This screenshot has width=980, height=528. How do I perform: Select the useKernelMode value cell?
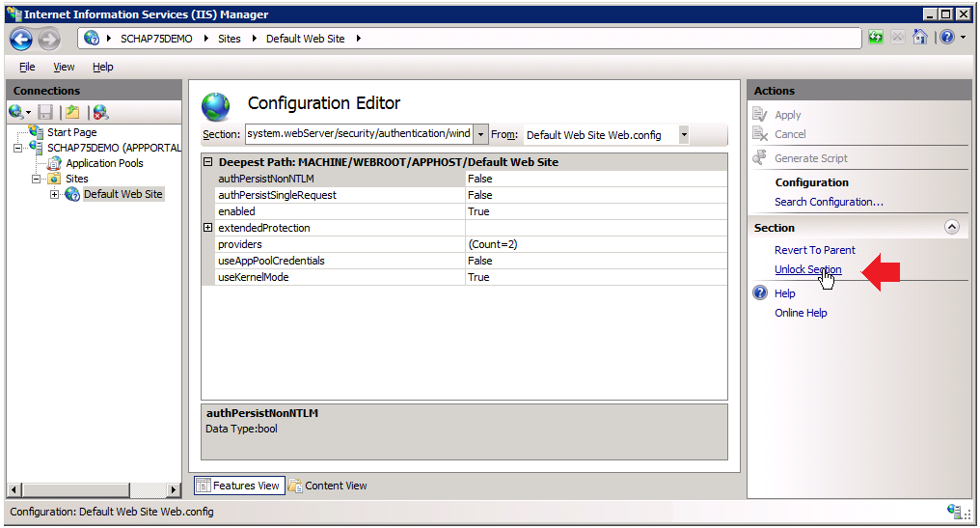[x=595, y=277]
